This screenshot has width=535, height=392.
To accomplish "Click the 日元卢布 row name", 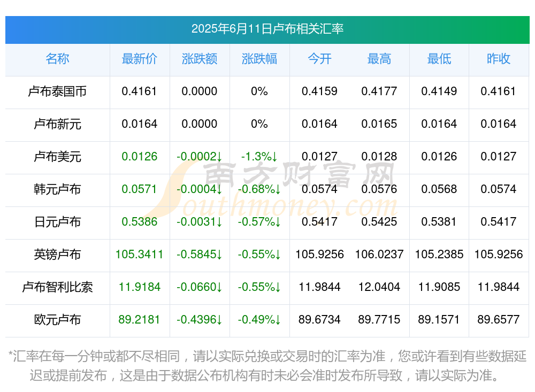I will pos(57,222).
